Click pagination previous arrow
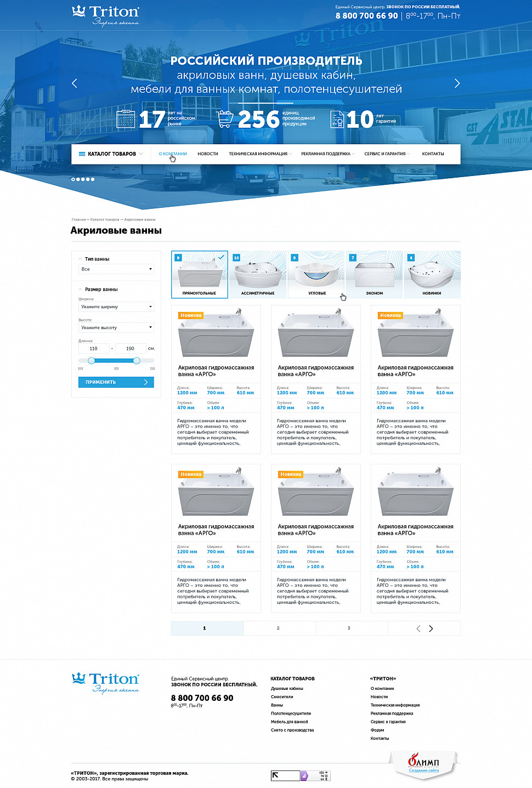The height and width of the screenshot is (788, 532). [418, 628]
